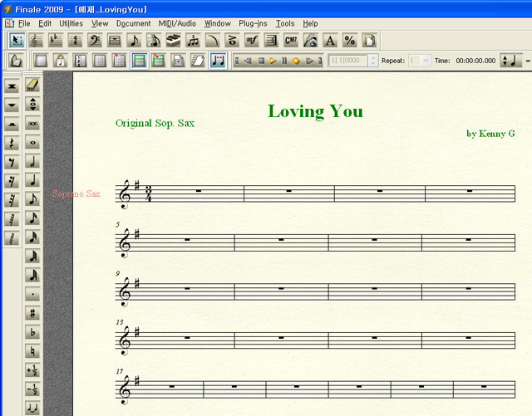
Task: Click the "Loving You" title text
Action: (x=315, y=111)
